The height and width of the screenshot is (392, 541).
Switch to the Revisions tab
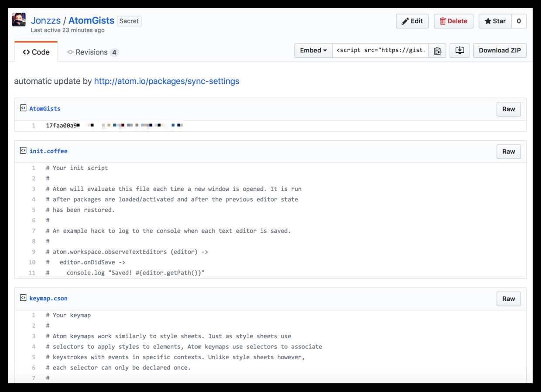click(92, 52)
